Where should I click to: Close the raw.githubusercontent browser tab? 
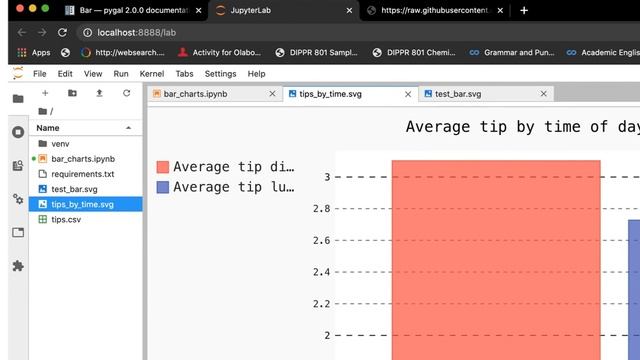pos(500,11)
